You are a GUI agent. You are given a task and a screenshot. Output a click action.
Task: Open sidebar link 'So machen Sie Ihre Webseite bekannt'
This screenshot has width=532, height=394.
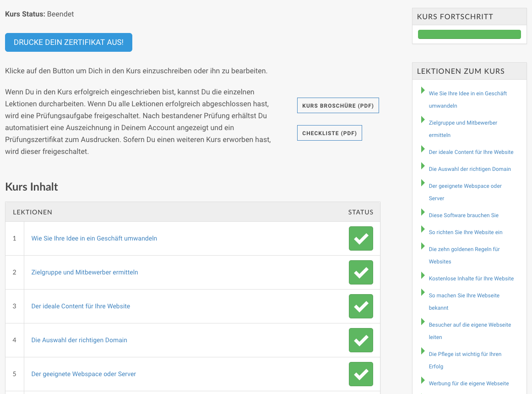click(x=464, y=301)
